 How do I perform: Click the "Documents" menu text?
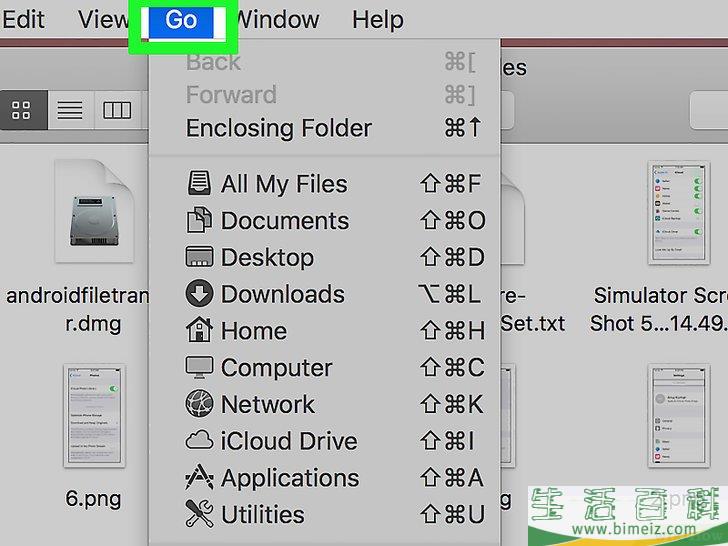285,221
